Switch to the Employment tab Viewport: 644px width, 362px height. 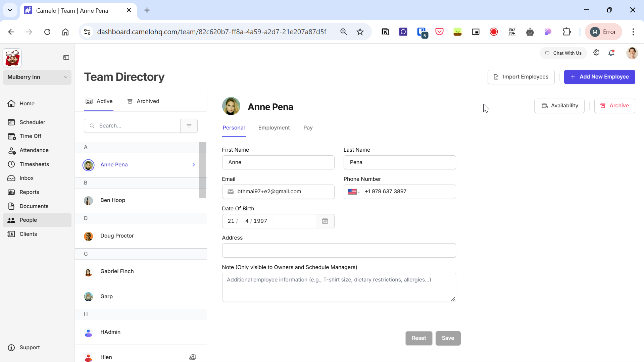tap(274, 128)
